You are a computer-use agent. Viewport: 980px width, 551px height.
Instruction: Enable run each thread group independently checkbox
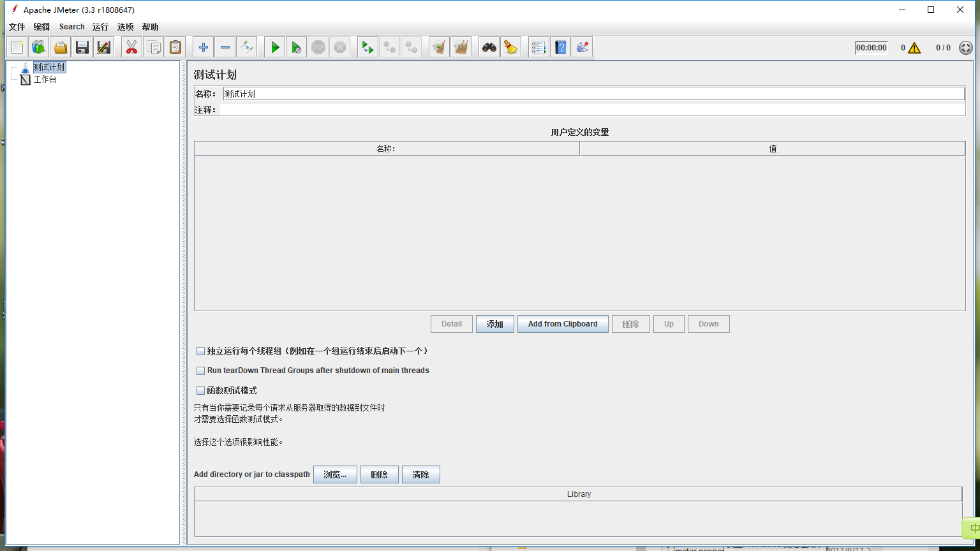click(201, 351)
